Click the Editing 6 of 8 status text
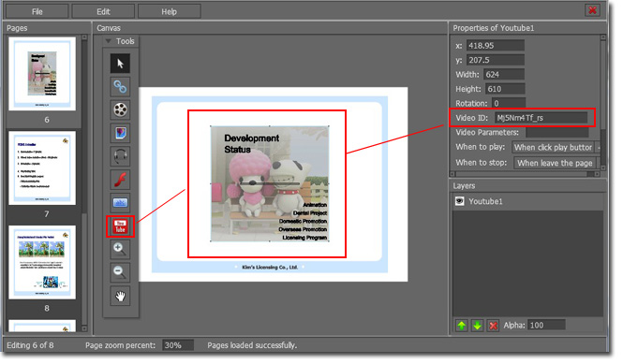 click(x=30, y=345)
